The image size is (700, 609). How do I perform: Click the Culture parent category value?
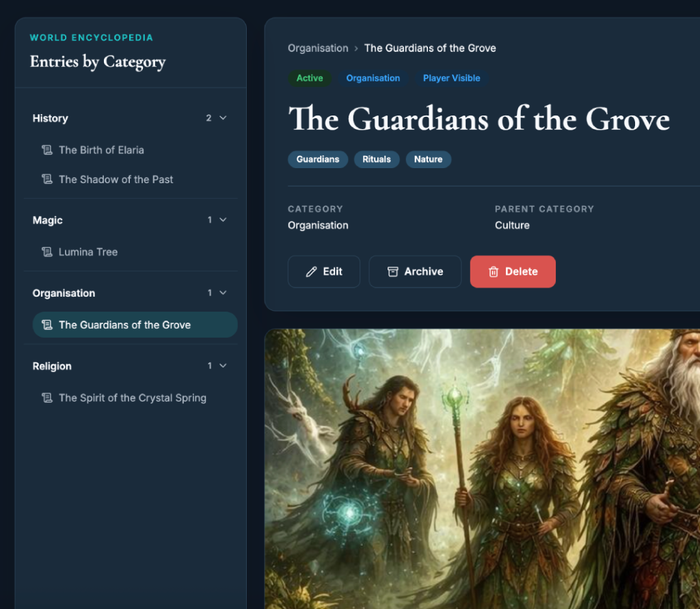click(512, 225)
